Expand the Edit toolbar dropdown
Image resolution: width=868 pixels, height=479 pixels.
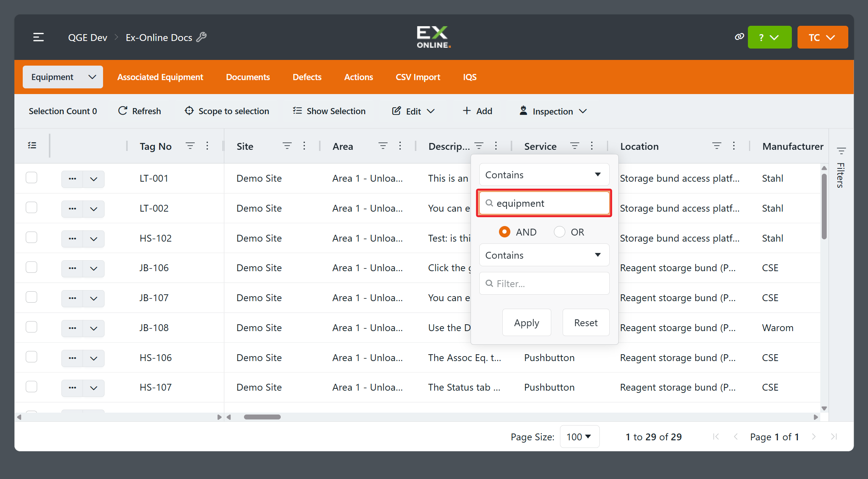pos(413,111)
